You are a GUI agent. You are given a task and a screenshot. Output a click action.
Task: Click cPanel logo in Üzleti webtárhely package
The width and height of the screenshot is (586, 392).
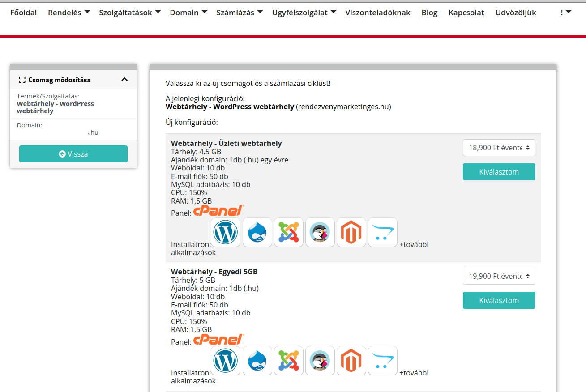(x=219, y=211)
